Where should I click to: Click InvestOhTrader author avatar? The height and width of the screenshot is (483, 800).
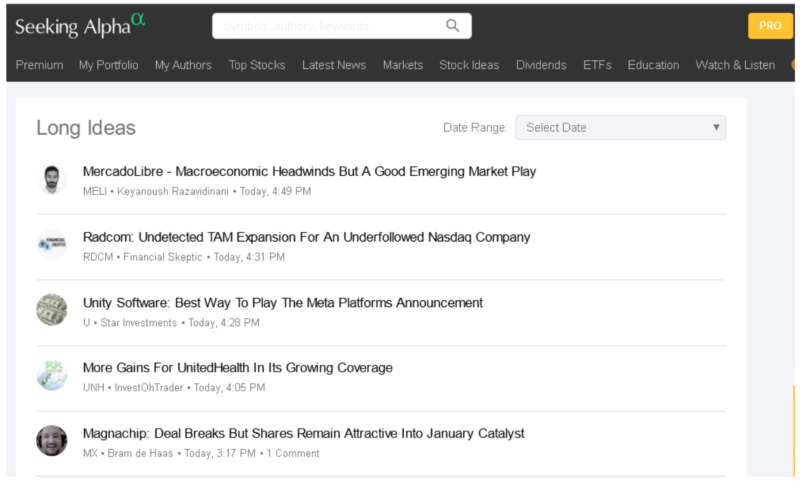[x=52, y=375]
